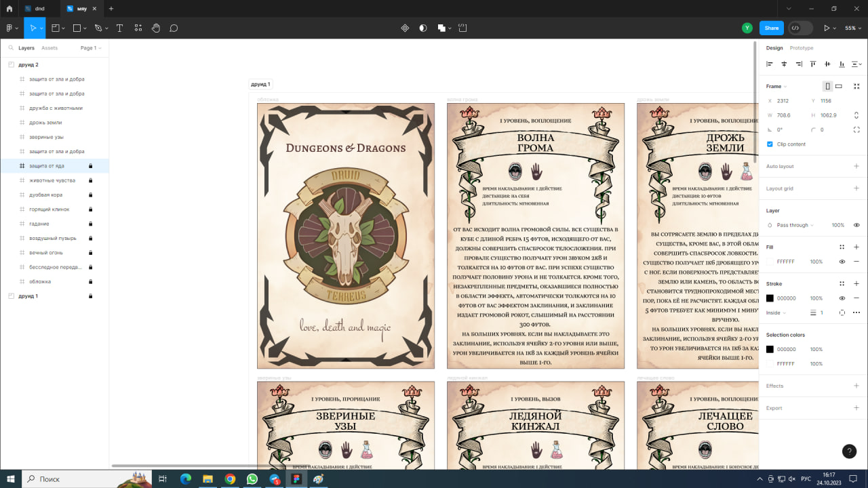Open the Frame type dropdown
The height and width of the screenshot is (488, 868).
tap(776, 86)
